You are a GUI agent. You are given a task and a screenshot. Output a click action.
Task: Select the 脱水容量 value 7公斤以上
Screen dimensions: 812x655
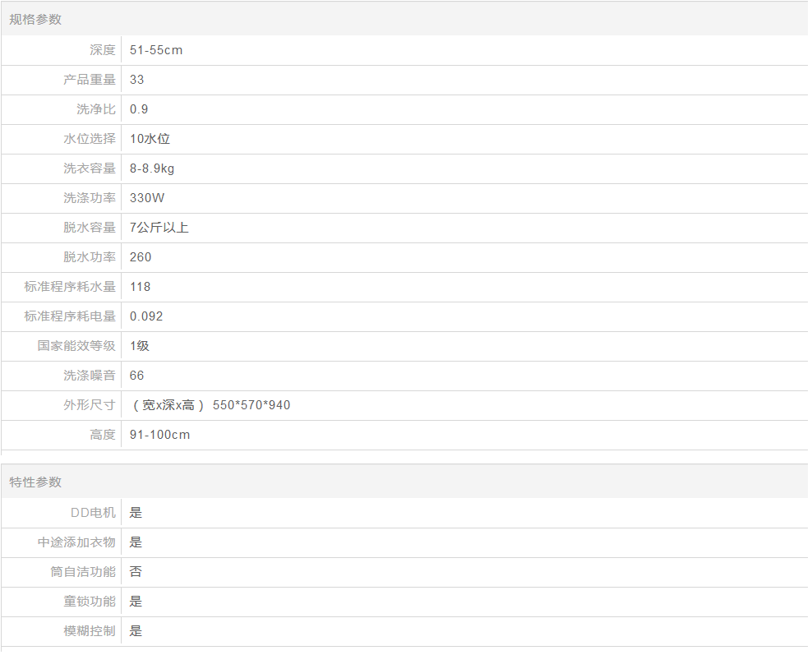pos(159,228)
